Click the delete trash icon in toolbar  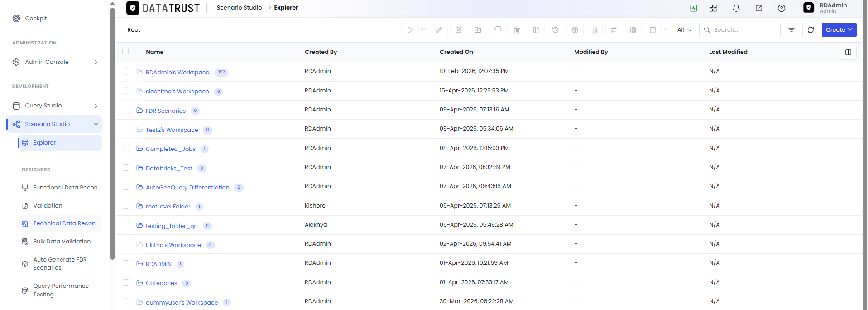click(x=517, y=30)
